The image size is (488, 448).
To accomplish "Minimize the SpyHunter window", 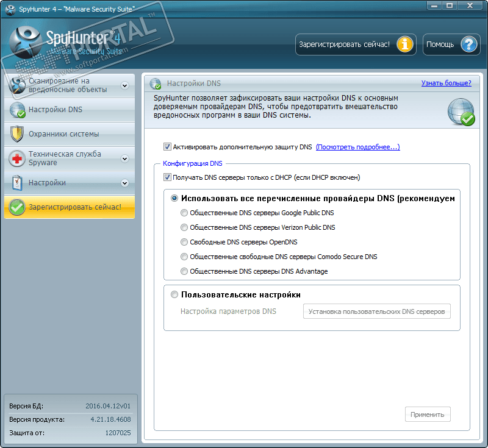I will point(434,5).
